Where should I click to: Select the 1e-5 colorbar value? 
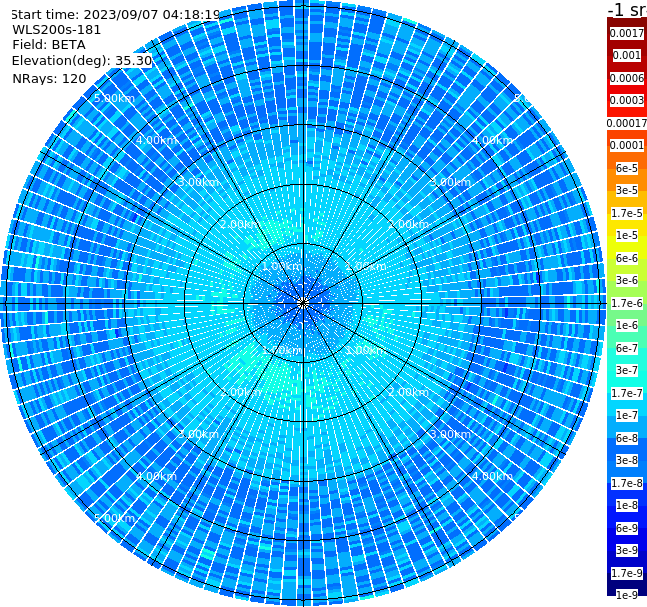click(627, 235)
